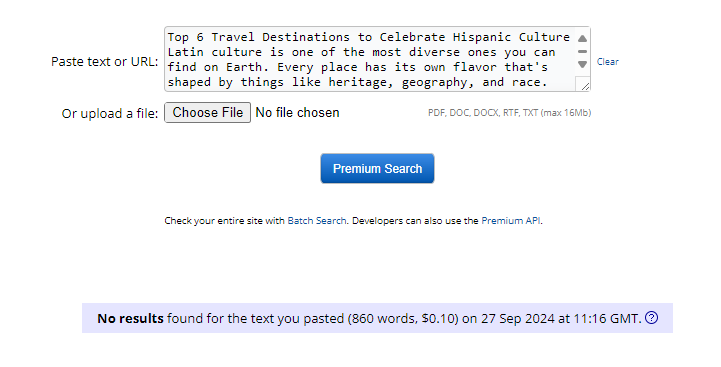Image resolution: width=721 pixels, height=367 pixels.
Task: Start a Premium Search
Action: pos(377,168)
